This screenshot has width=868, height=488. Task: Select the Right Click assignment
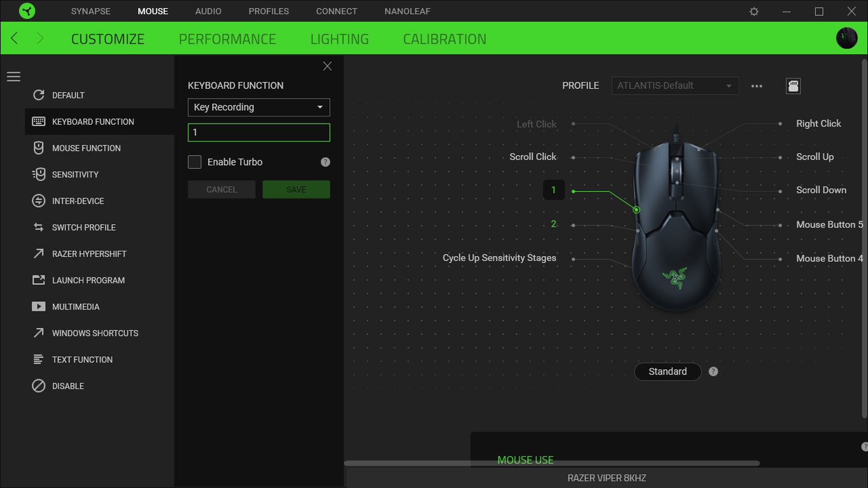tap(819, 124)
